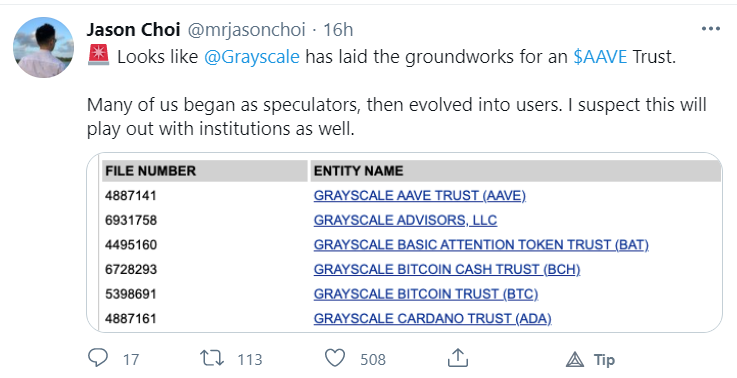Open Jason Choi's profile avatar picture

coord(43,47)
